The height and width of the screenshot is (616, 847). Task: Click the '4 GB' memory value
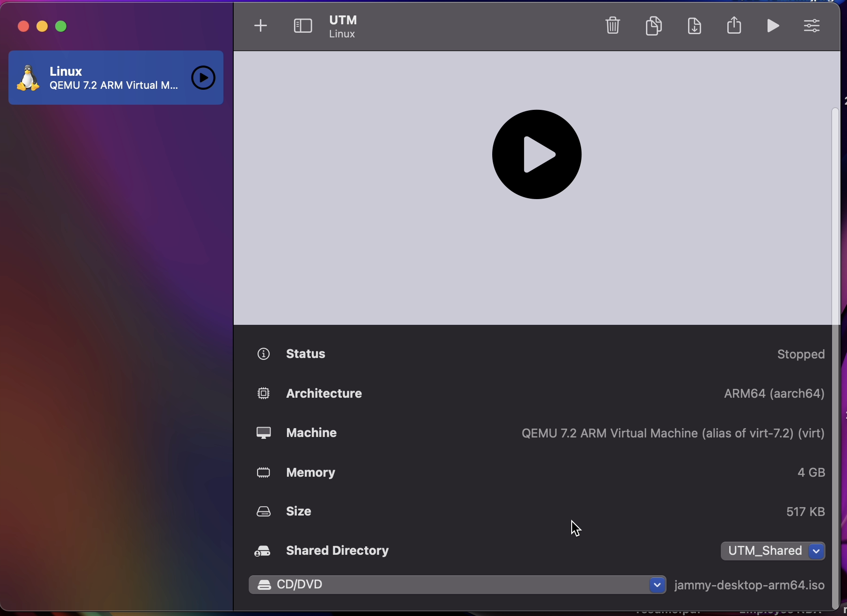[x=811, y=473]
